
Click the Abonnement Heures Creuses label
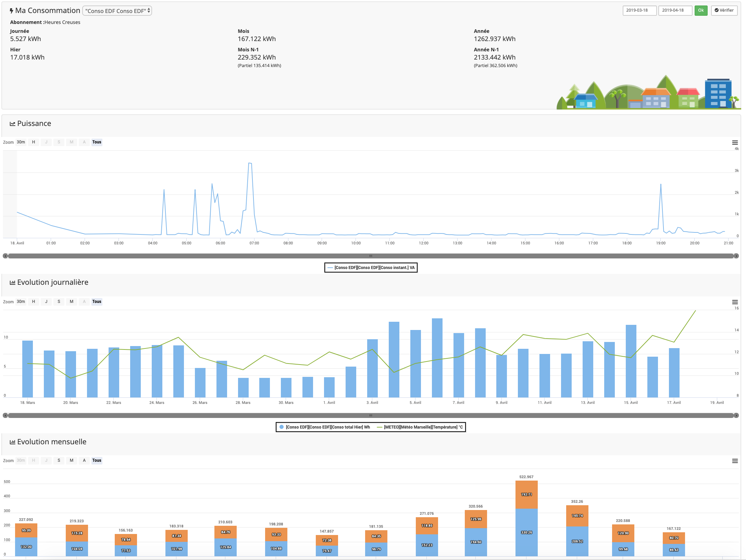45,22
